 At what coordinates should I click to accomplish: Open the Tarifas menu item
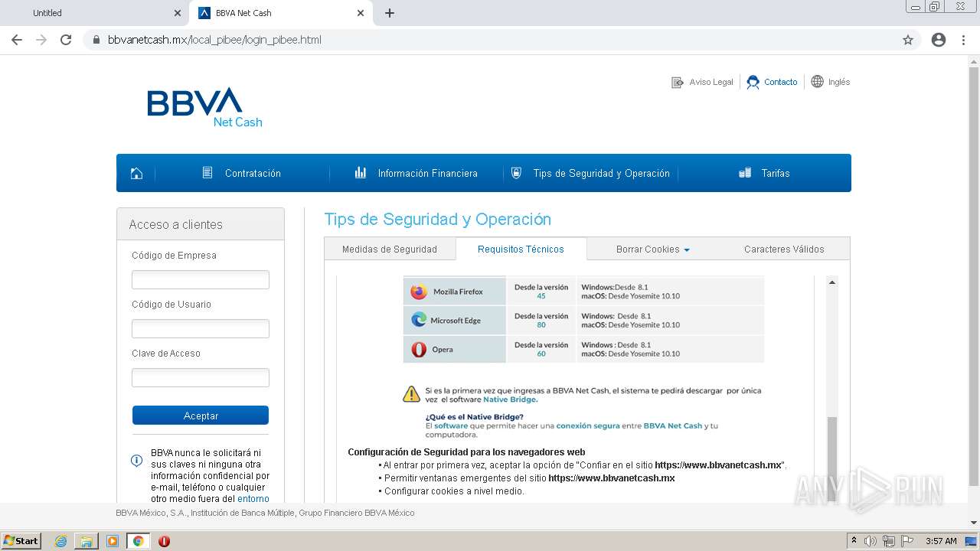[x=775, y=174]
